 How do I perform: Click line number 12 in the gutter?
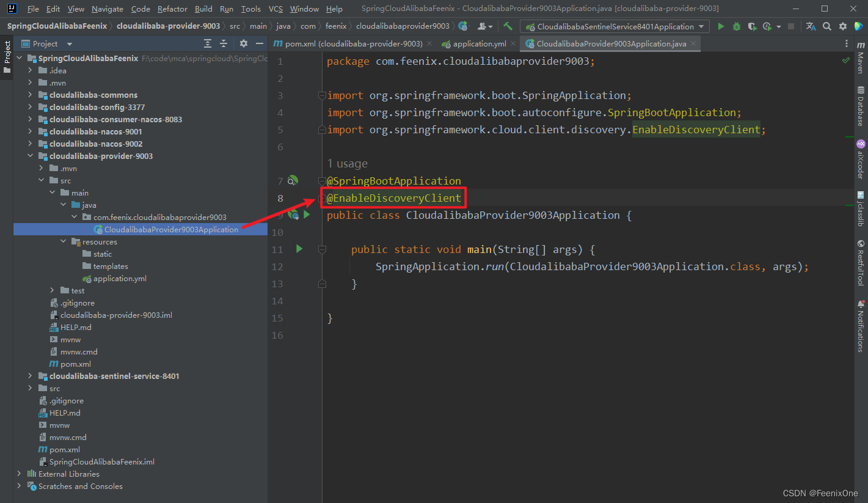pyautogui.click(x=278, y=266)
